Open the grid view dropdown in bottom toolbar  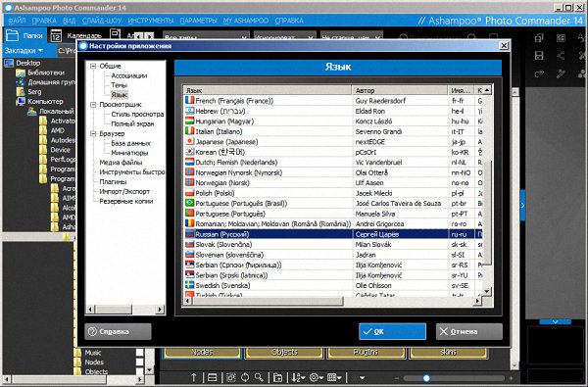pos(334,377)
